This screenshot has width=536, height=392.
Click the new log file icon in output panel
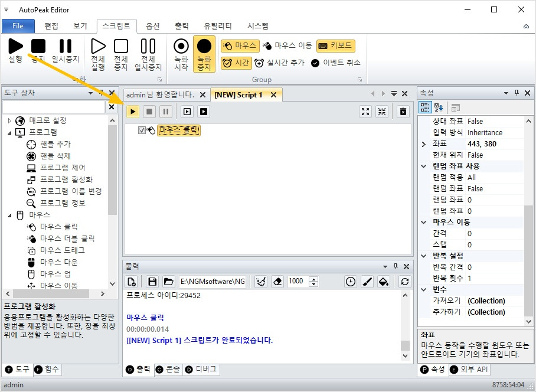132,282
